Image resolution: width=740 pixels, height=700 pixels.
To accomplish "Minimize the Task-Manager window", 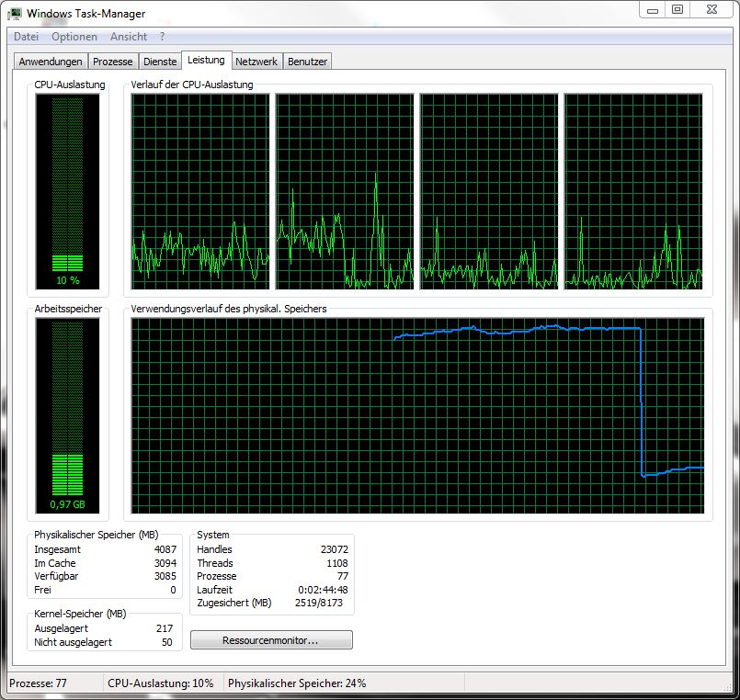I will 653,10.
